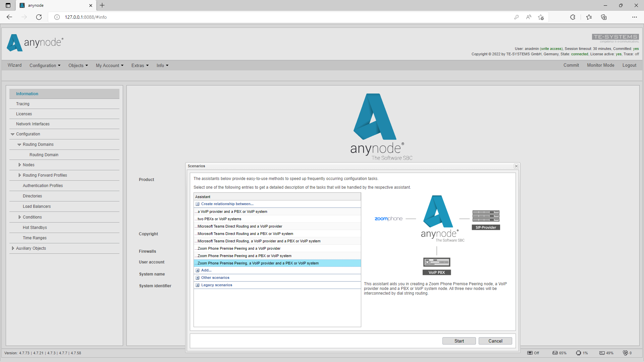Click the anynode logo in header
This screenshot has width=644, height=362.
tap(35, 43)
